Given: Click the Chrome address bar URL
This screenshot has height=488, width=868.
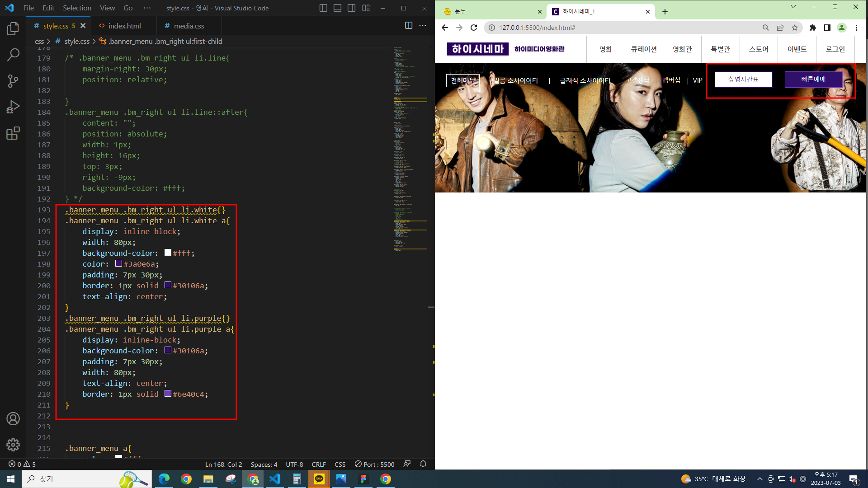Looking at the screenshot, I should point(537,28).
